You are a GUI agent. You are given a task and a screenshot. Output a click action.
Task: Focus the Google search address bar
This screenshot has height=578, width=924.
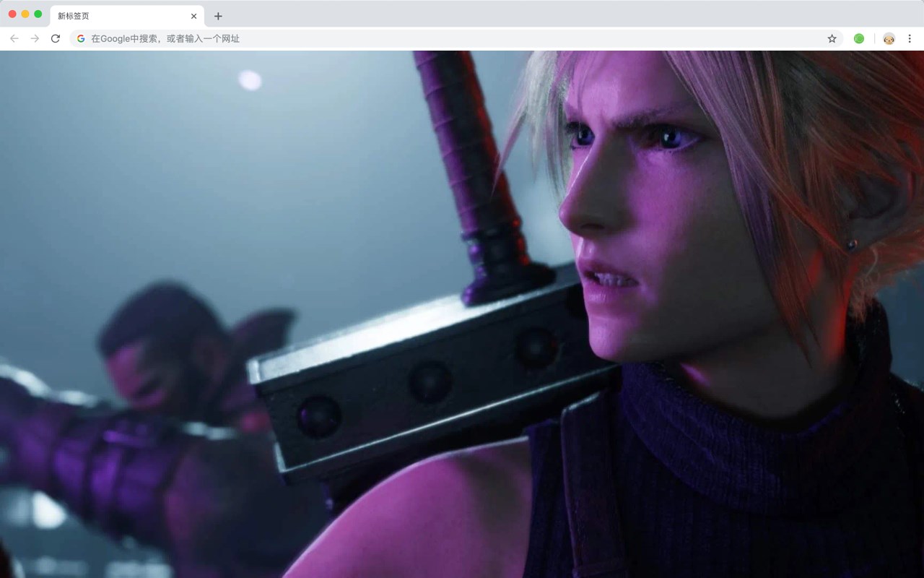[456, 38]
